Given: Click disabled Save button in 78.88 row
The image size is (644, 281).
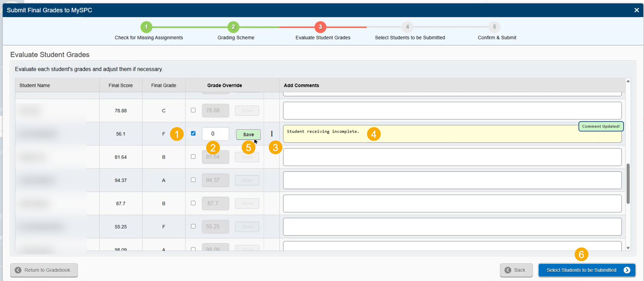Looking at the screenshot, I should pos(247,111).
